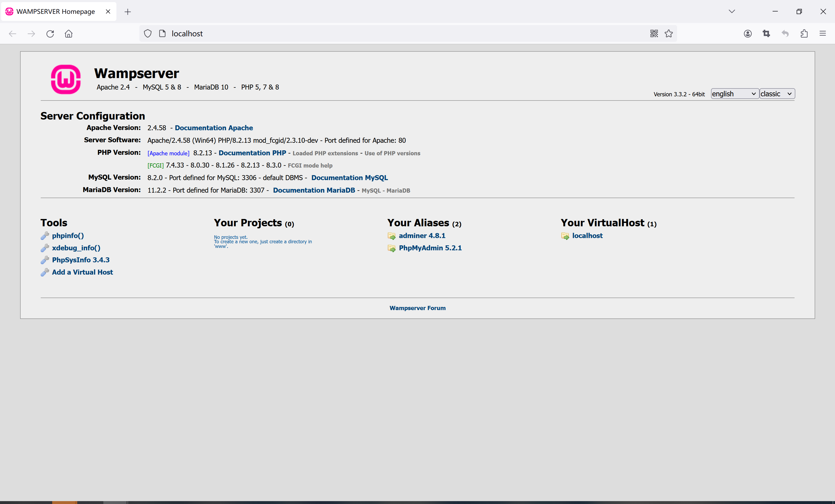The width and height of the screenshot is (835, 504).
Task: Open the browser account icon
Action: (x=748, y=34)
